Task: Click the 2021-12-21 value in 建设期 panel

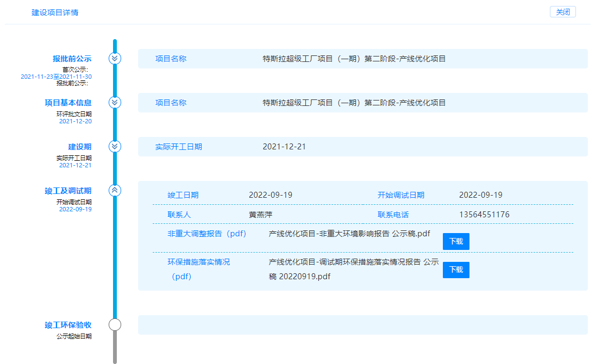Action: coord(284,147)
